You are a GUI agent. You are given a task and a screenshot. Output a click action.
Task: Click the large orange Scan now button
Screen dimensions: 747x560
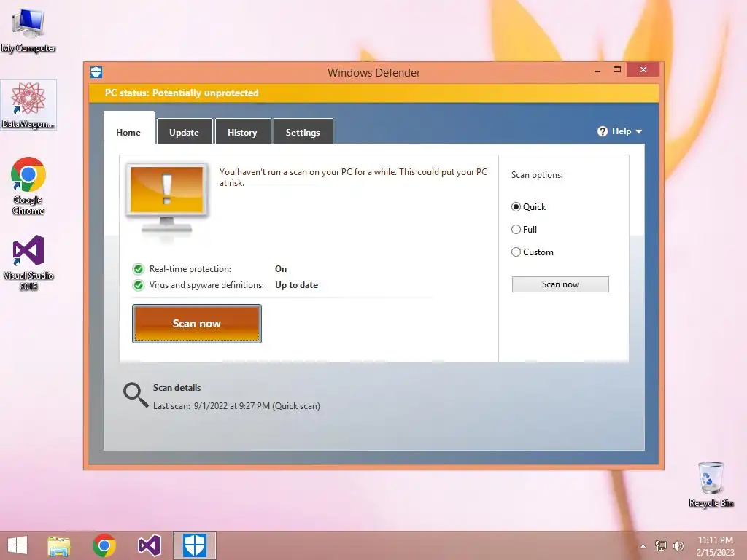(x=197, y=324)
